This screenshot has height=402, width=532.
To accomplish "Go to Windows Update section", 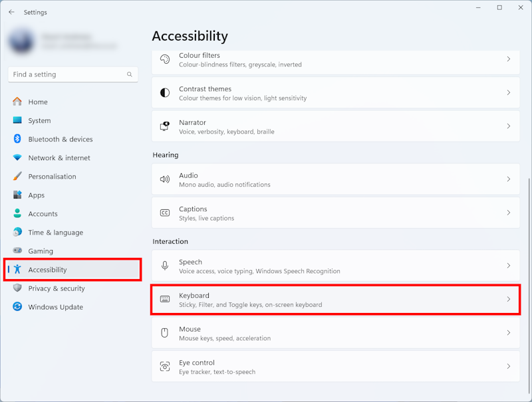I will pyautogui.click(x=55, y=307).
